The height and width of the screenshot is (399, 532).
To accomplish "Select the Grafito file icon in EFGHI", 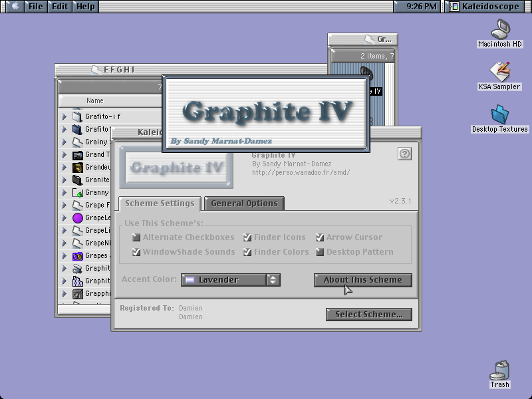I will coord(77,129).
